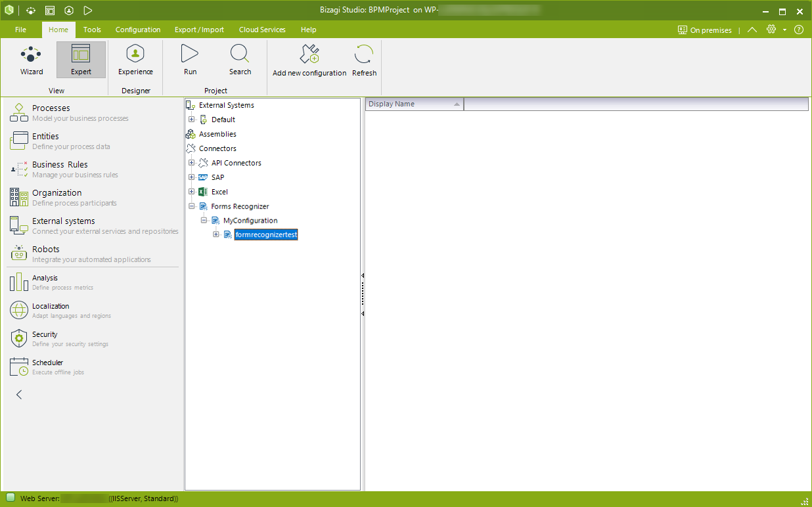The width and height of the screenshot is (812, 507).
Task: Collapse the Forms Recognizer node
Action: [192, 206]
